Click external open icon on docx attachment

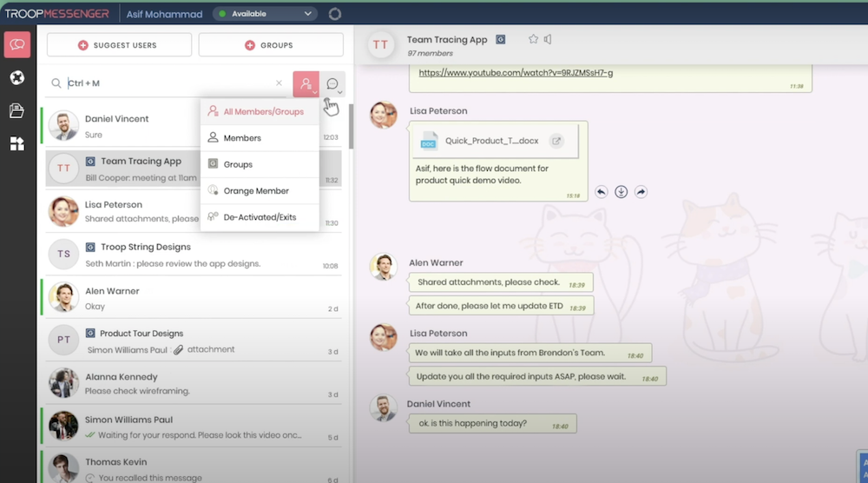click(x=556, y=141)
